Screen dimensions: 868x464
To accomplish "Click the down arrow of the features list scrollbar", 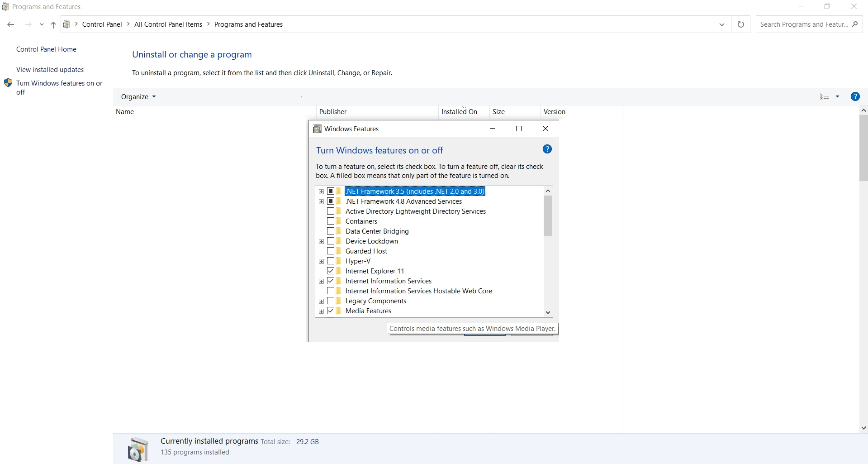I will (x=548, y=312).
